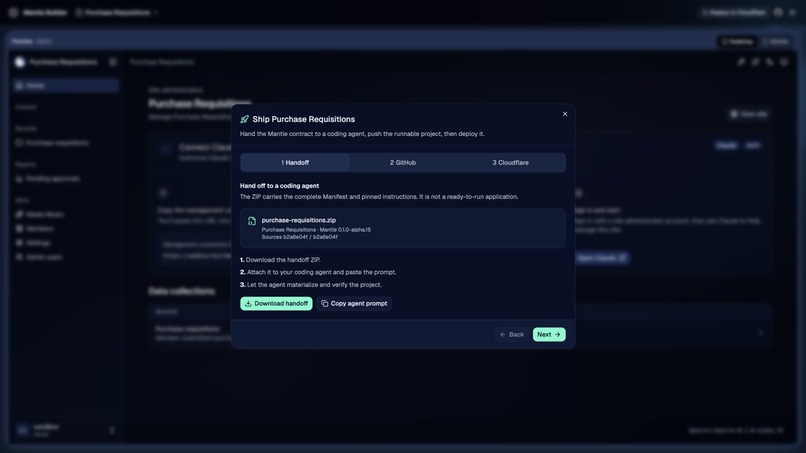Click the rocket icon in the dialog title
The width and height of the screenshot is (806, 453).
[245, 119]
